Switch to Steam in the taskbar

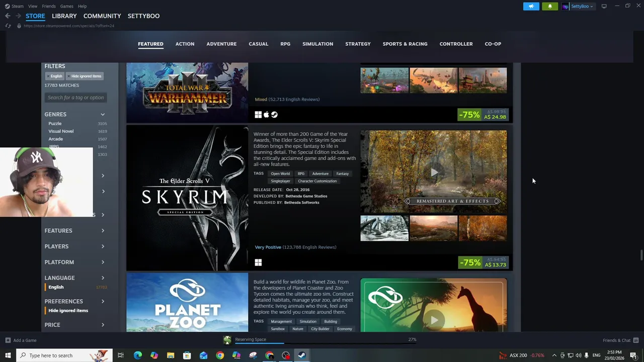pos(301,355)
